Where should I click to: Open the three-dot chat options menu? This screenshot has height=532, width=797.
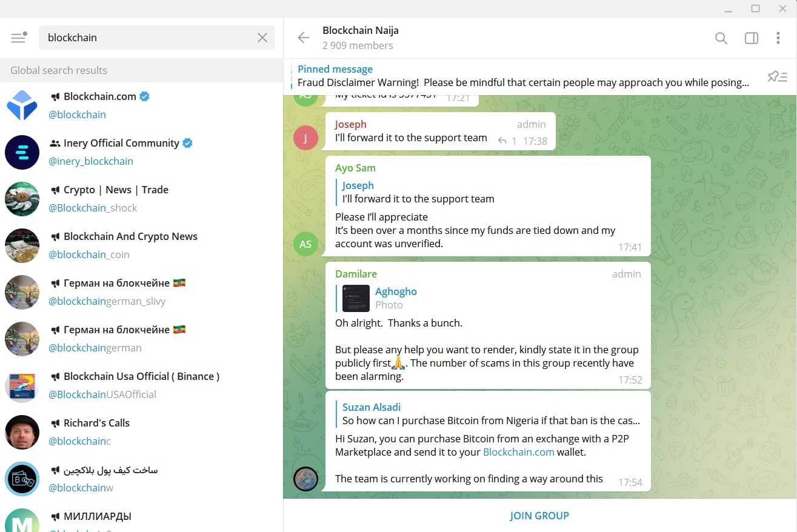pyautogui.click(x=778, y=37)
